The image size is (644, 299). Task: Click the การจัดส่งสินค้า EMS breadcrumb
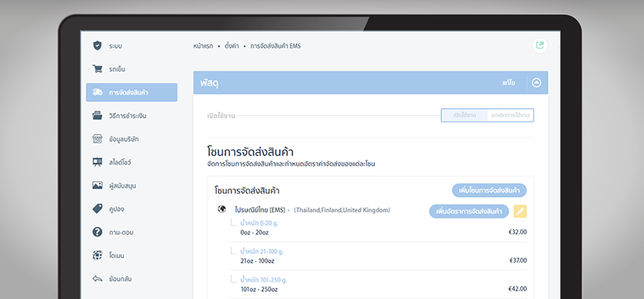tap(275, 46)
